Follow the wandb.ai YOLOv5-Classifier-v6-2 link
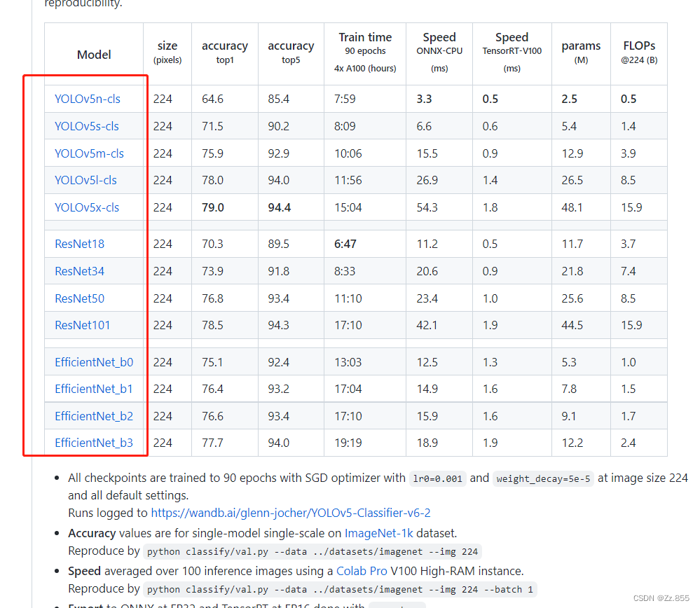This screenshot has height=608, width=700. click(291, 513)
